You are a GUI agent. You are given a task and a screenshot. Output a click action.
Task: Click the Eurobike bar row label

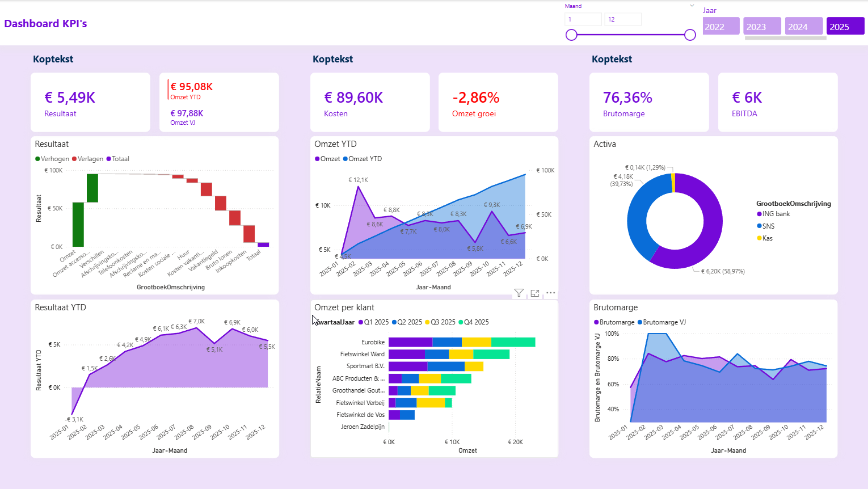373,342
